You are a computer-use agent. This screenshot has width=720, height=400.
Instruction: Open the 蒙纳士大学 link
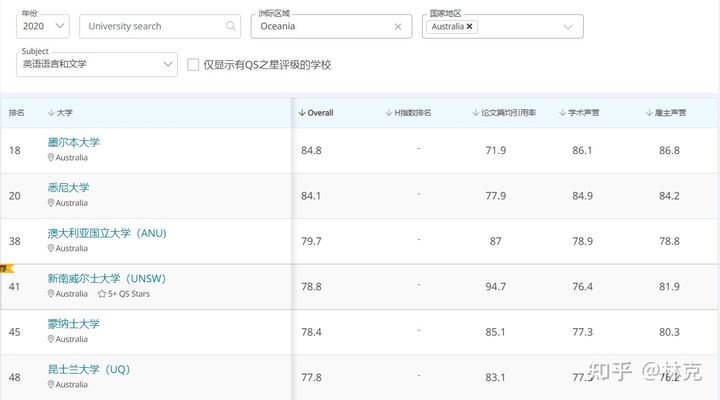tap(73, 324)
